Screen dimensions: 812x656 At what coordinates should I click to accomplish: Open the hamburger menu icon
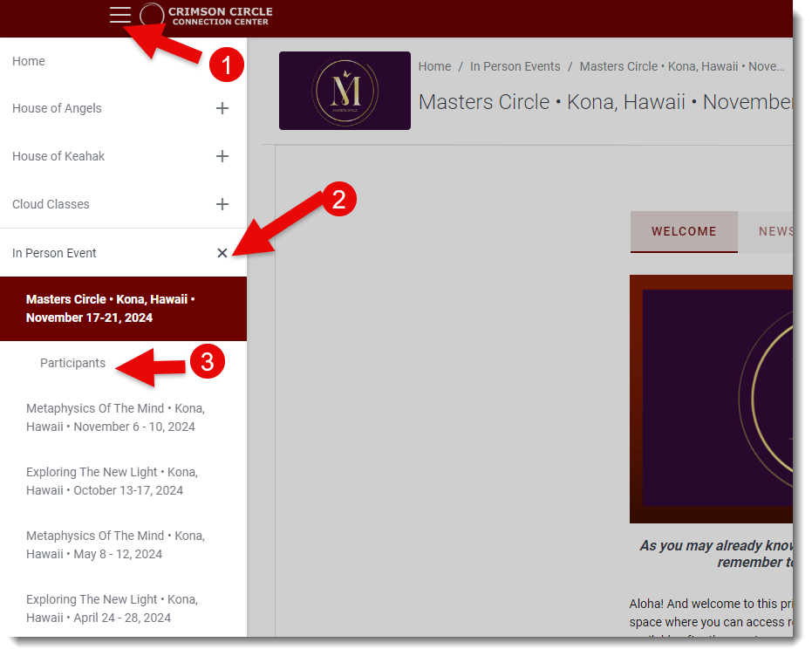click(120, 15)
